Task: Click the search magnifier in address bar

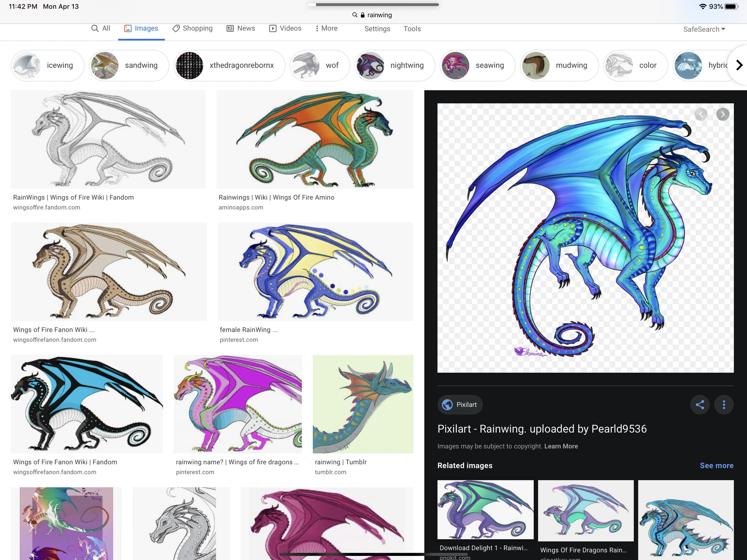Action: pos(355,15)
